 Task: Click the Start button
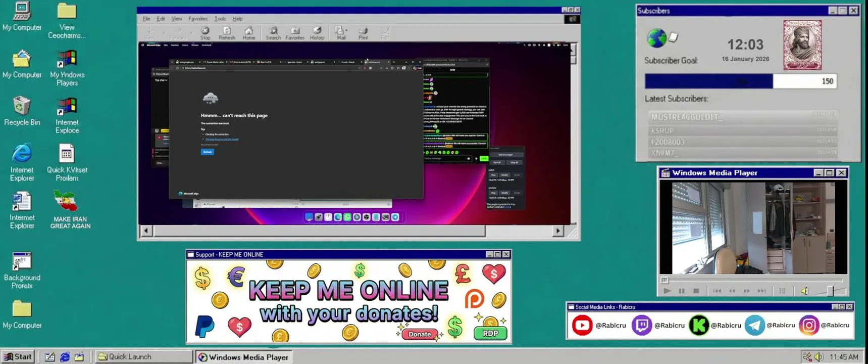click(18, 356)
